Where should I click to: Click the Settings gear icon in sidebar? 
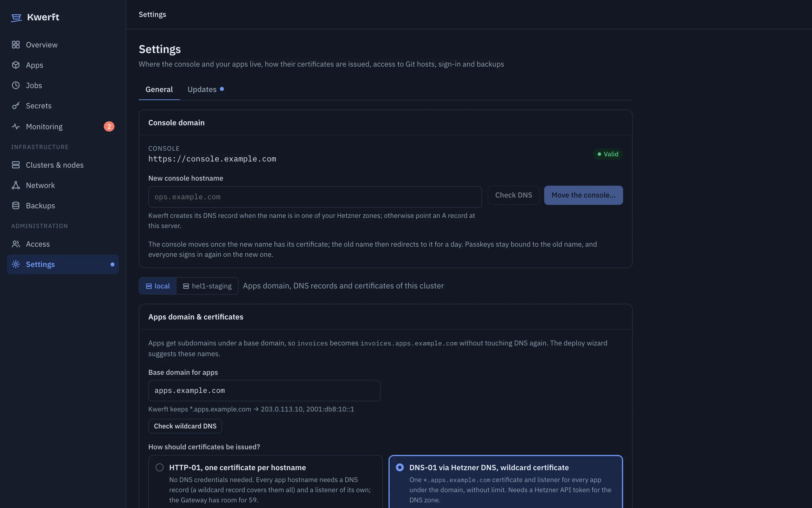[16, 264]
